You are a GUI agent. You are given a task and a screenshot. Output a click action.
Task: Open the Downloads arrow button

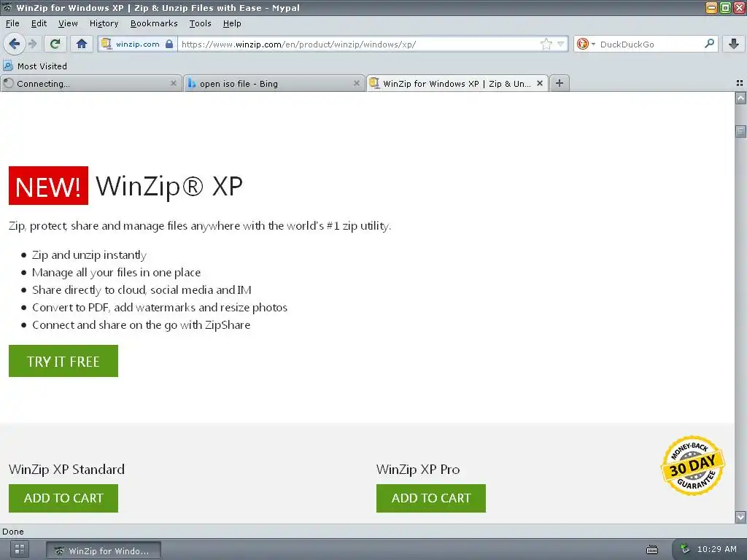(734, 44)
